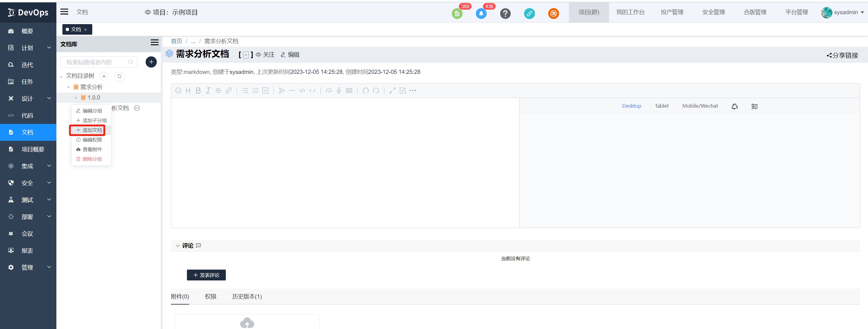Click the 发表评论 button
The width and height of the screenshot is (868, 329).
point(206,275)
